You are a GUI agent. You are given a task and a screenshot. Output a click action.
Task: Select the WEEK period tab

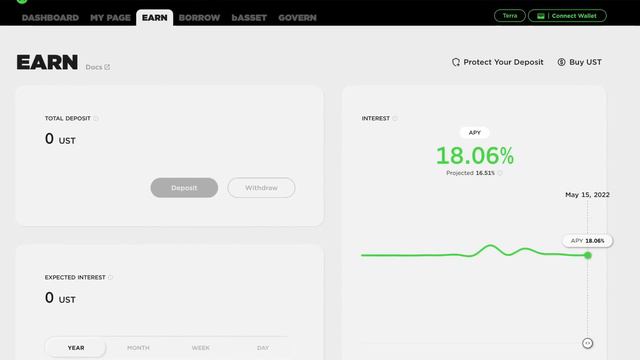(x=200, y=348)
